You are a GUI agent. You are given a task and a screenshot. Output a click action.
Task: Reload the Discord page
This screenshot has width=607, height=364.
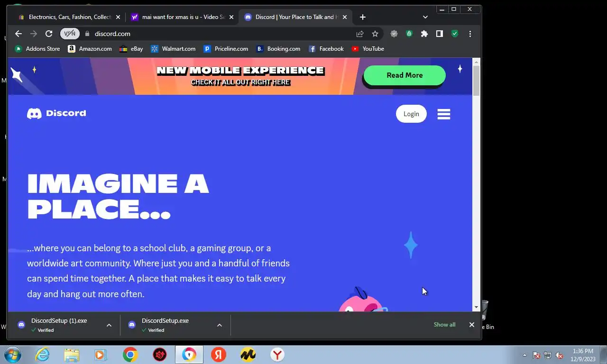point(49,34)
